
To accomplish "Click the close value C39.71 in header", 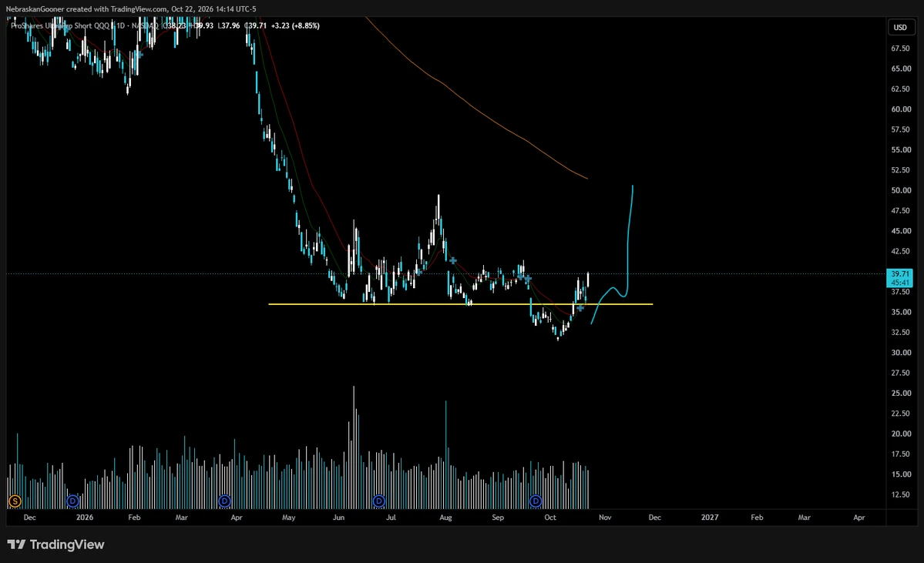I will pos(256,26).
